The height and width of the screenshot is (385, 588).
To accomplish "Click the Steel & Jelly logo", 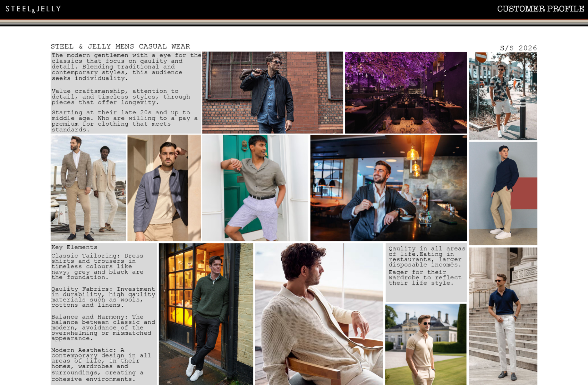I will coord(33,9).
